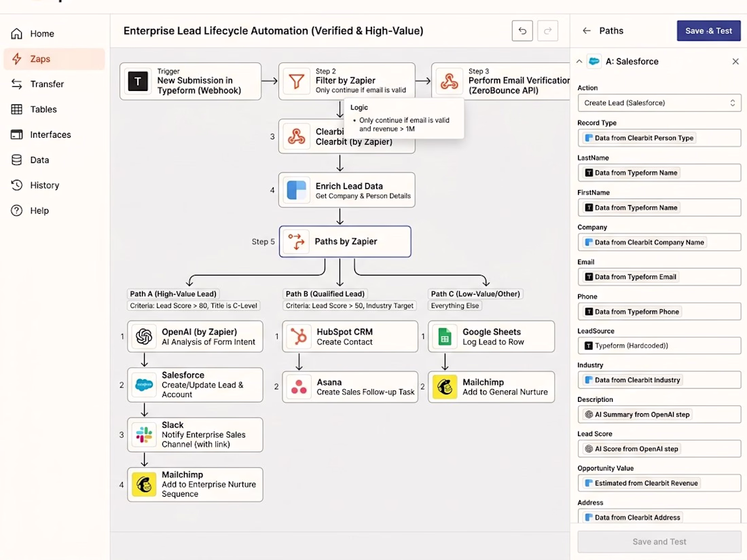747x560 pixels.
Task: Click the Zap title Enterprise Lead Lifecycle Automation
Action: [273, 31]
